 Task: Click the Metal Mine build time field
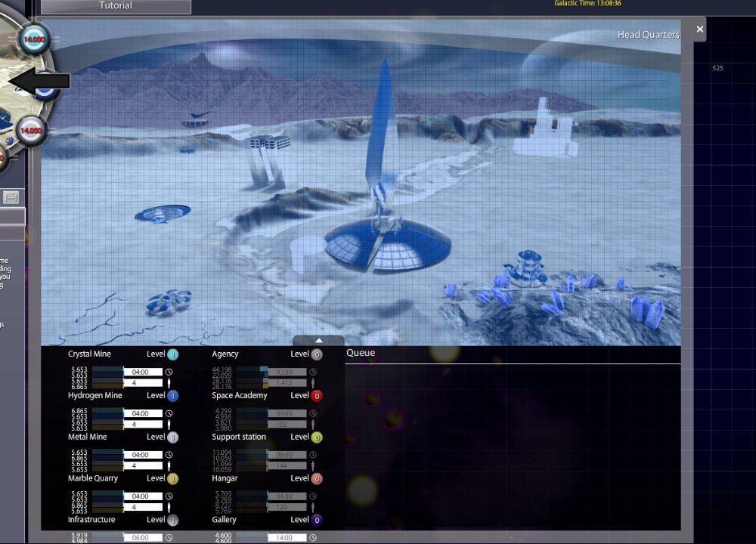tap(143, 455)
